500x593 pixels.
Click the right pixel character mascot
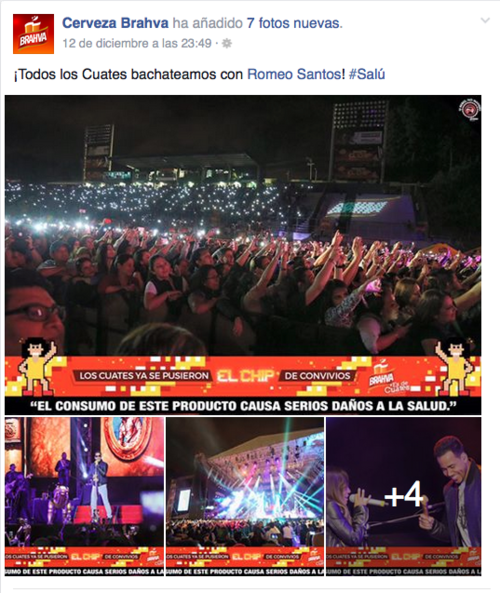[455, 364]
